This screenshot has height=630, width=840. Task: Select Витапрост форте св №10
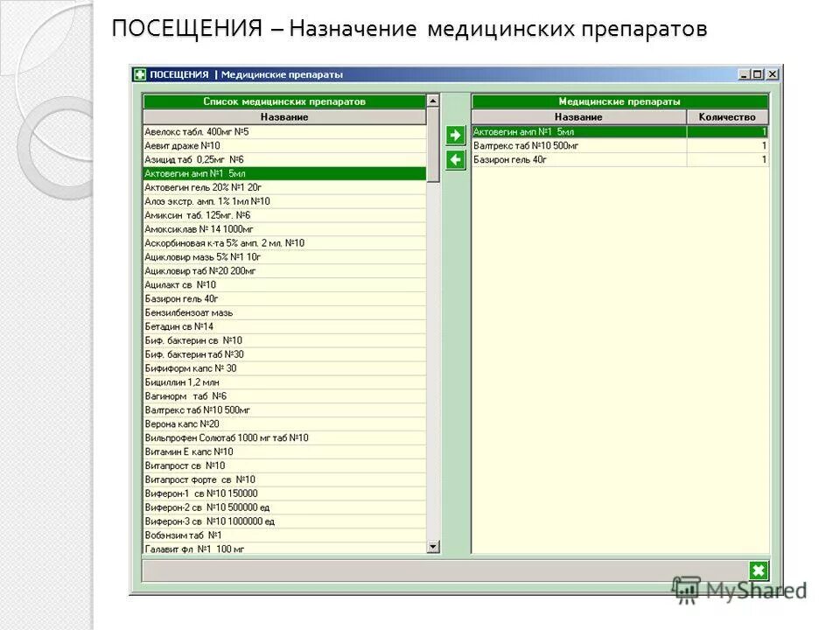tap(284, 480)
